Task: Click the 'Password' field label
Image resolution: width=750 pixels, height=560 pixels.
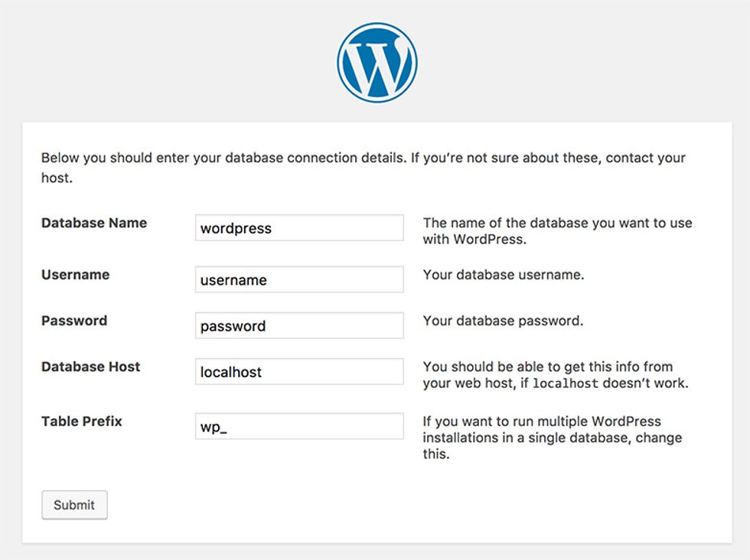Action: pyautogui.click(x=74, y=321)
